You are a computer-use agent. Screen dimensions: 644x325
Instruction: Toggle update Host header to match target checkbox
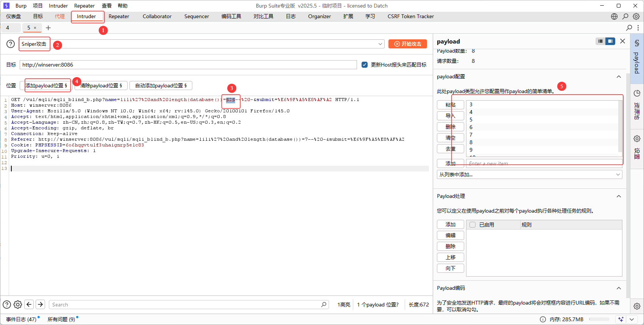pyautogui.click(x=365, y=65)
